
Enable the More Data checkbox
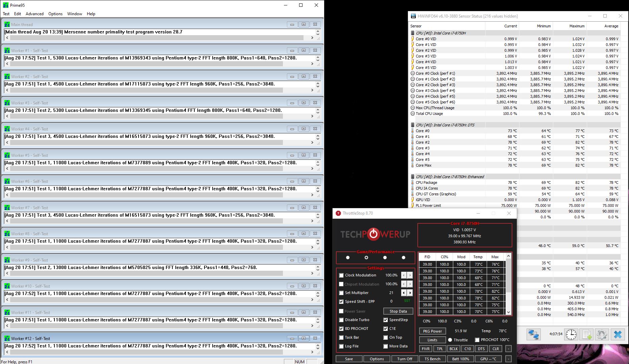pos(386,346)
